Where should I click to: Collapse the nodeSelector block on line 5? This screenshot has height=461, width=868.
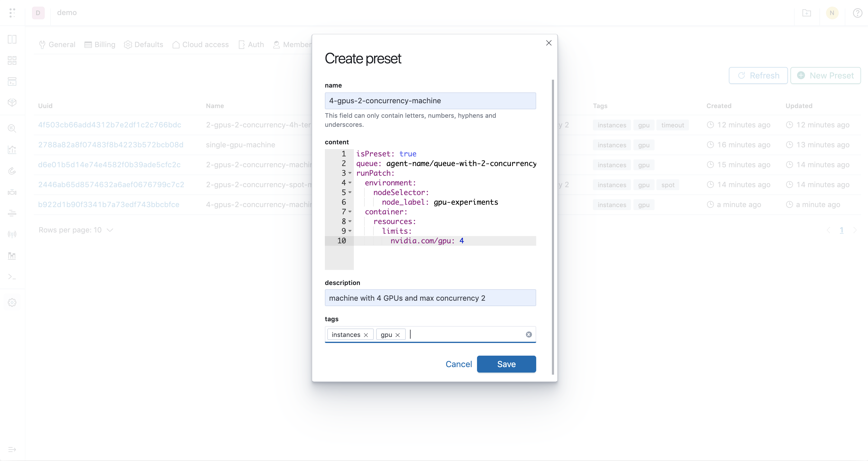(x=350, y=192)
